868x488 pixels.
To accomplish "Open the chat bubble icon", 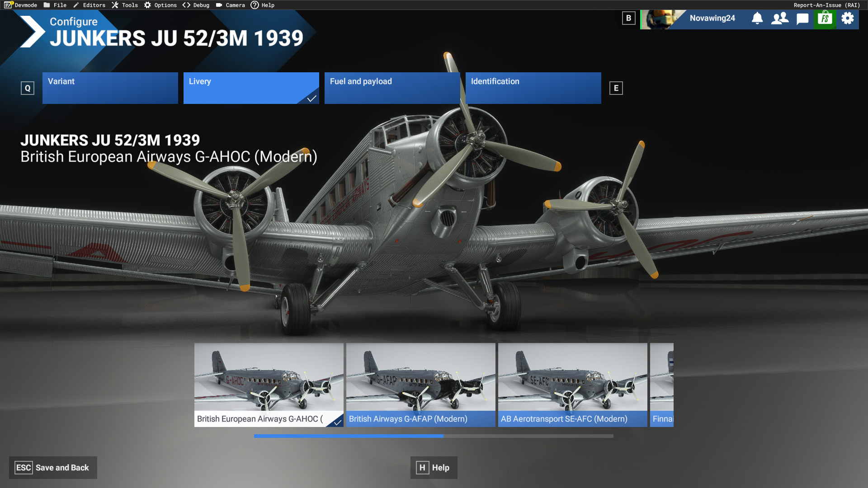I will pyautogui.click(x=802, y=19).
